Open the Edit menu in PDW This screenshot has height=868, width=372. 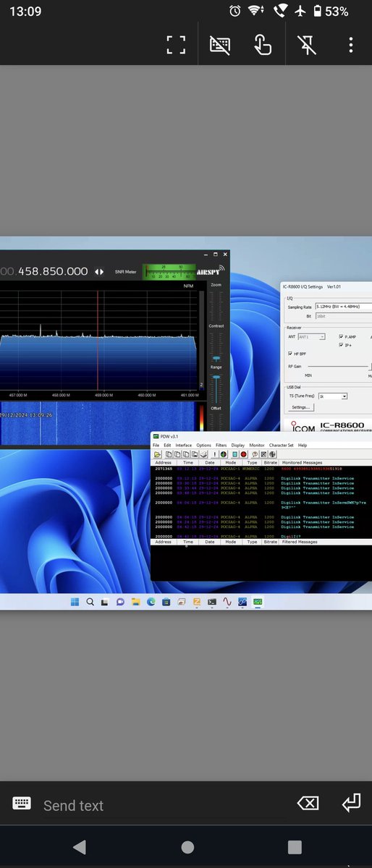[x=167, y=446]
